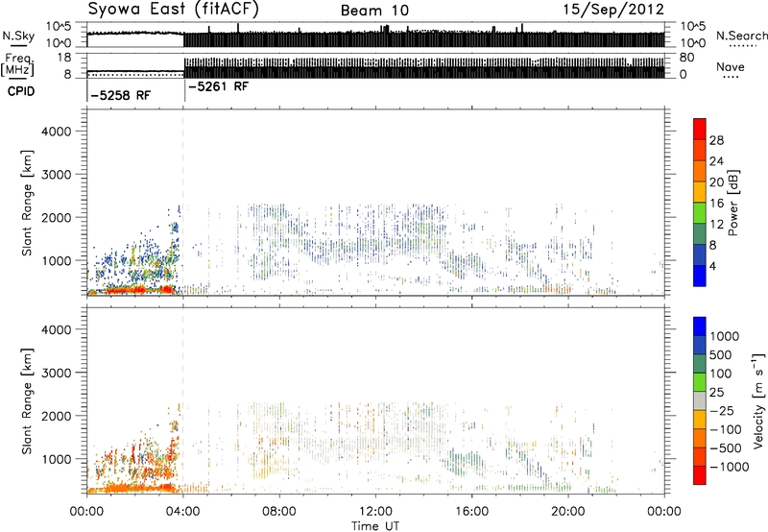
Task: Click the '20:00' time tick label
Action: pos(567,512)
